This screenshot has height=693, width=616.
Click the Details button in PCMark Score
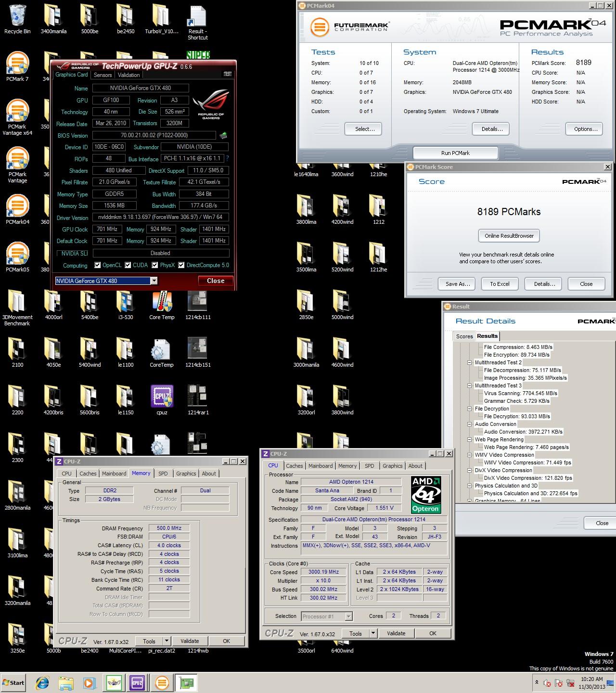544,284
